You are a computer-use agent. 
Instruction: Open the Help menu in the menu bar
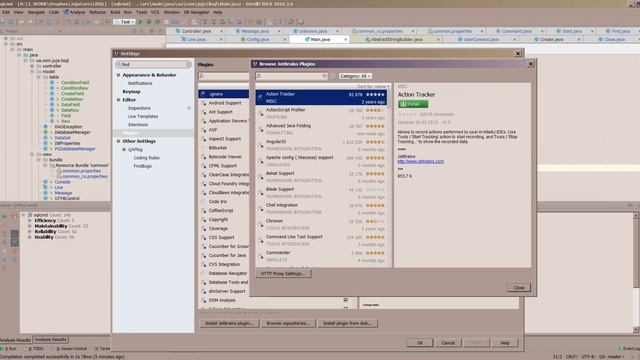coord(218,12)
